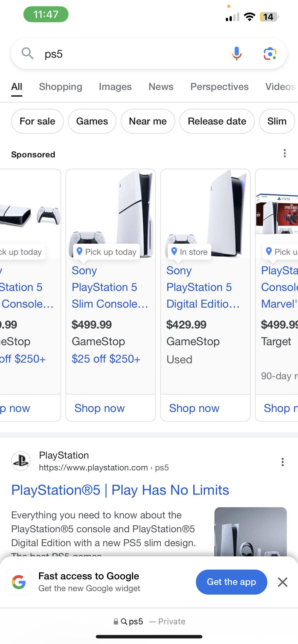Switch to the Images tab
This screenshot has height=644, width=298.
click(115, 87)
